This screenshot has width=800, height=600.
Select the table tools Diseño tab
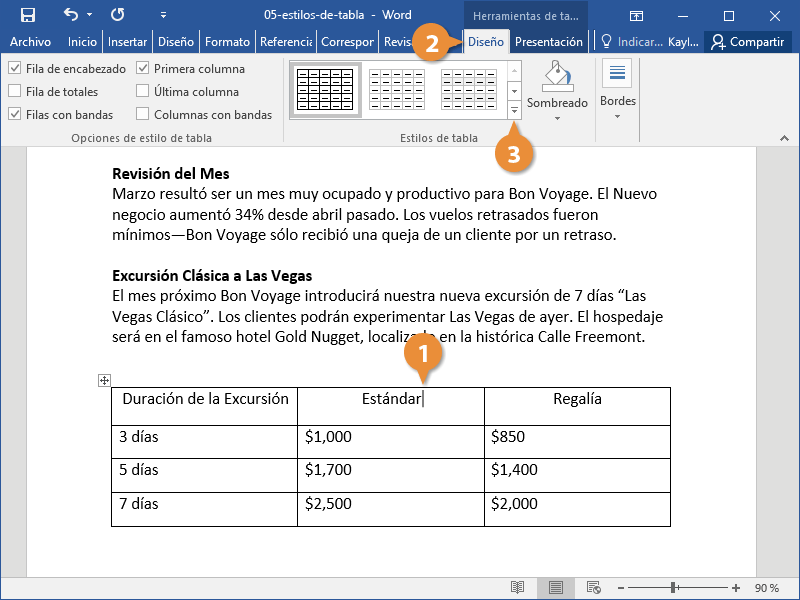(486, 42)
